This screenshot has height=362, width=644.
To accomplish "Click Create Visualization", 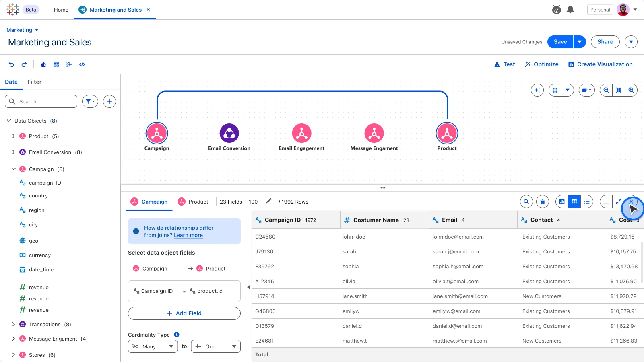I will pos(601,64).
